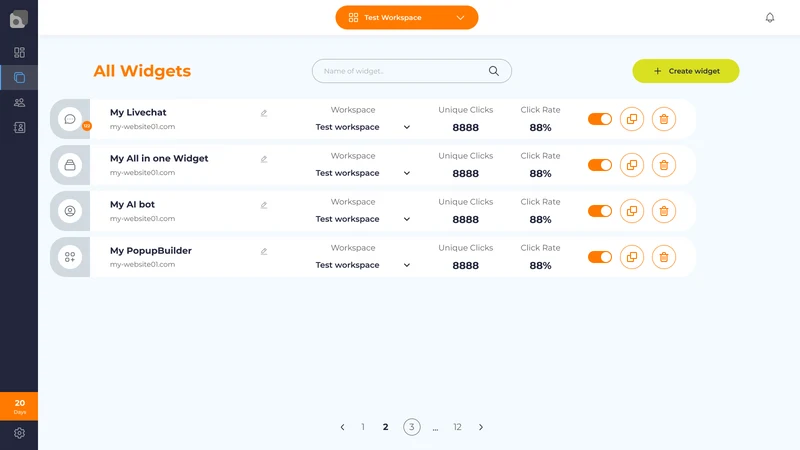
Task: Delete the My PopupBuilder widget
Action: pos(664,257)
